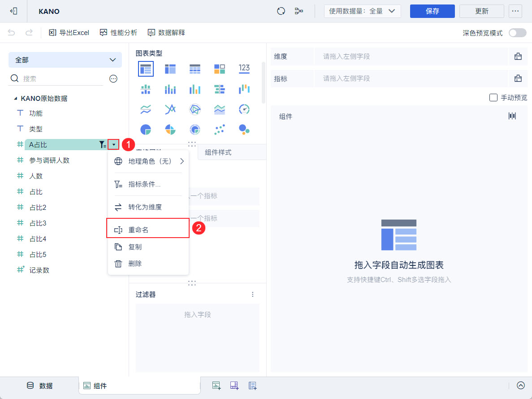This screenshot has height=399, width=532.
Task: Click the blue 保存 button
Action: pos(432,11)
